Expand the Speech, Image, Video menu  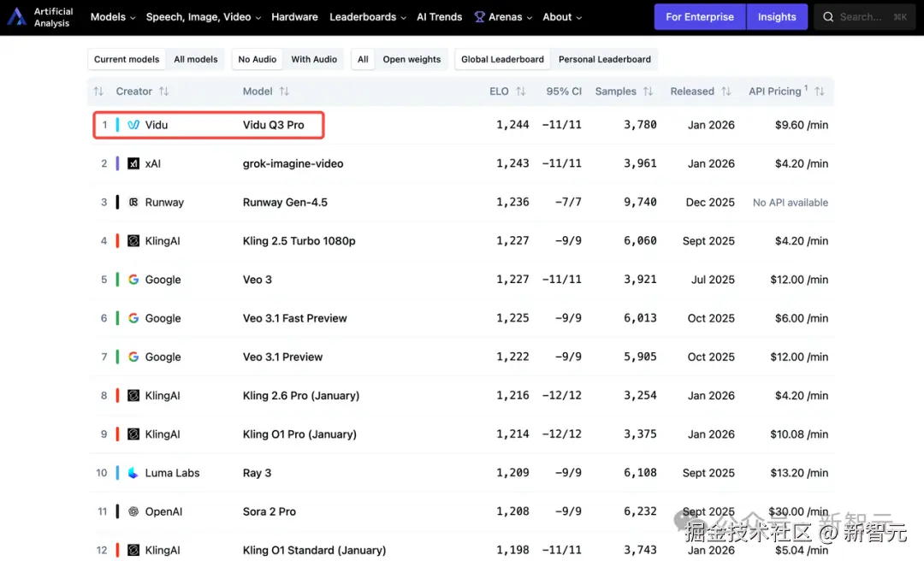[204, 17]
